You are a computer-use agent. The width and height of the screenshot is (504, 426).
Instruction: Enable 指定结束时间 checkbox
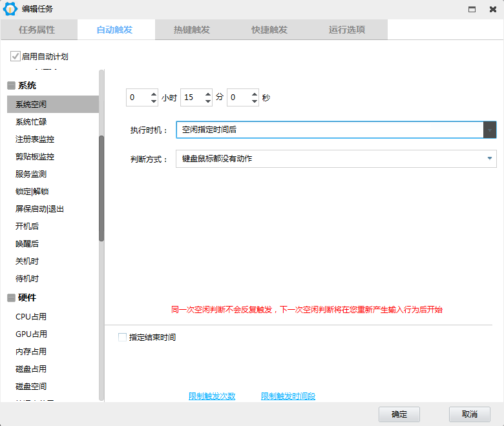pyautogui.click(x=123, y=337)
